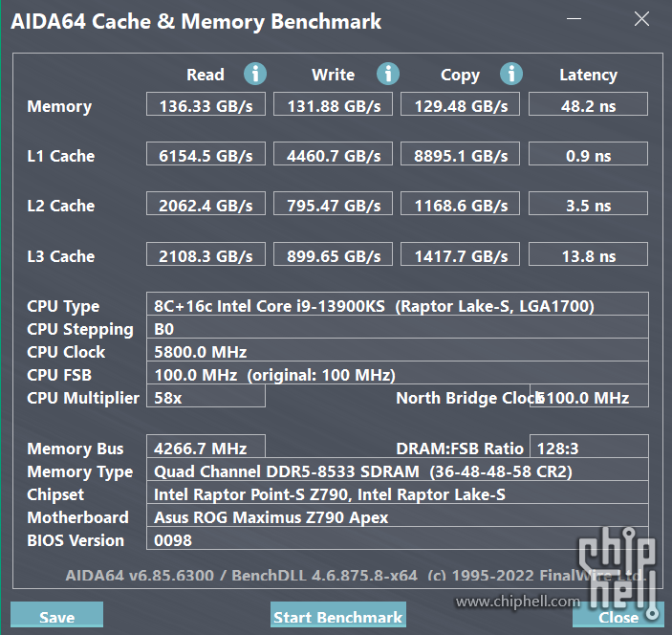
Task: Start the benchmark
Action: point(338,615)
